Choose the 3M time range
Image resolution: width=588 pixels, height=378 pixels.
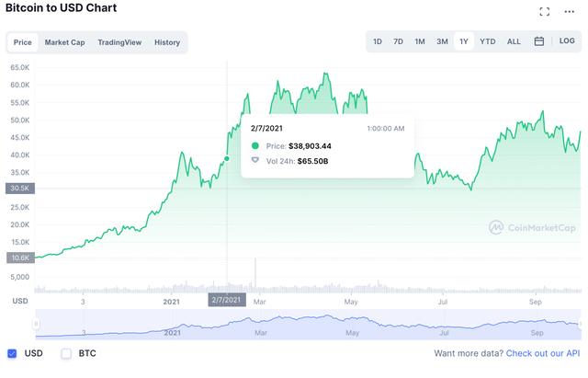click(x=442, y=41)
